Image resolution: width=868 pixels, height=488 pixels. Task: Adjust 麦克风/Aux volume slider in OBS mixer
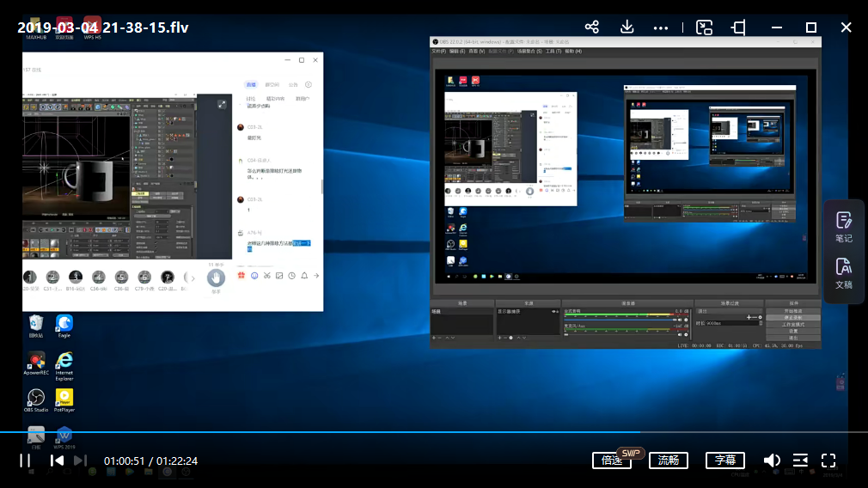(619, 334)
